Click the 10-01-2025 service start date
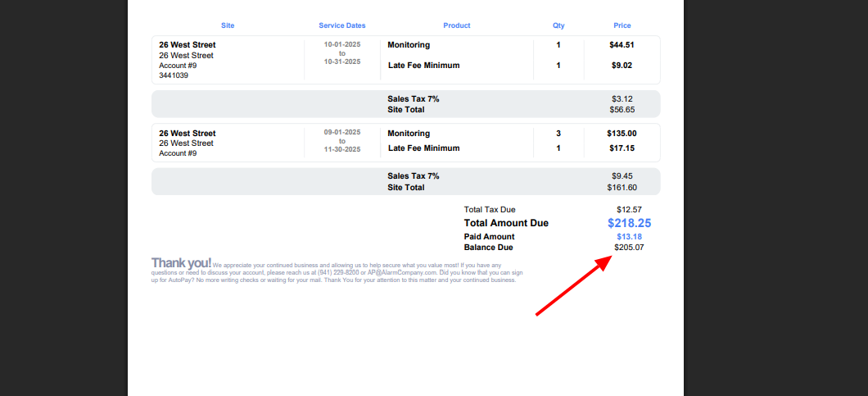868x396 pixels. [342, 44]
